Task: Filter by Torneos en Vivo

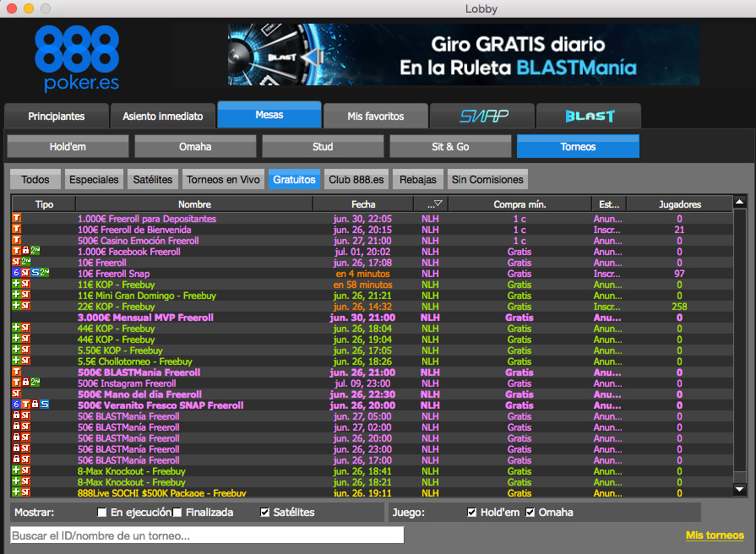Action: click(223, 179)
